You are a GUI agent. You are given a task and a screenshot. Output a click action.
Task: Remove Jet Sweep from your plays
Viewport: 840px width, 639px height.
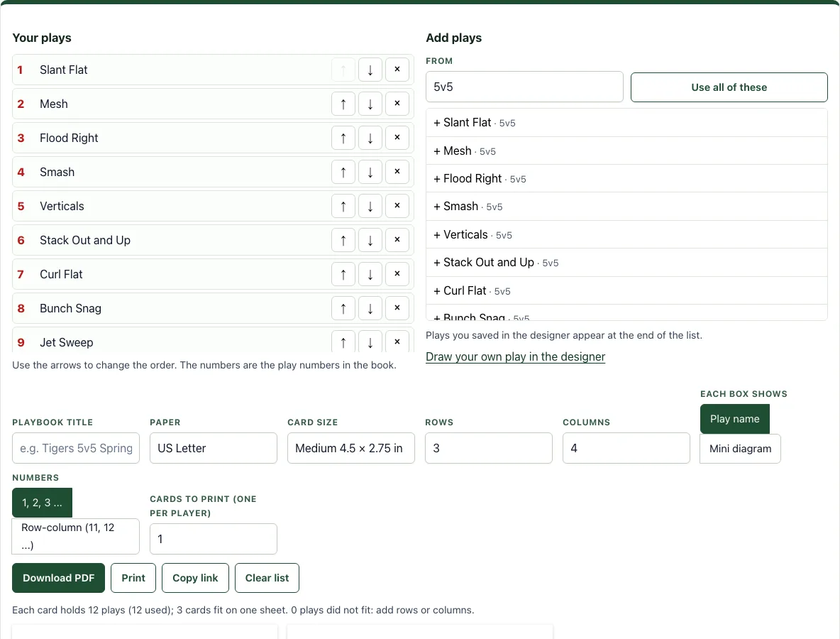397,342
